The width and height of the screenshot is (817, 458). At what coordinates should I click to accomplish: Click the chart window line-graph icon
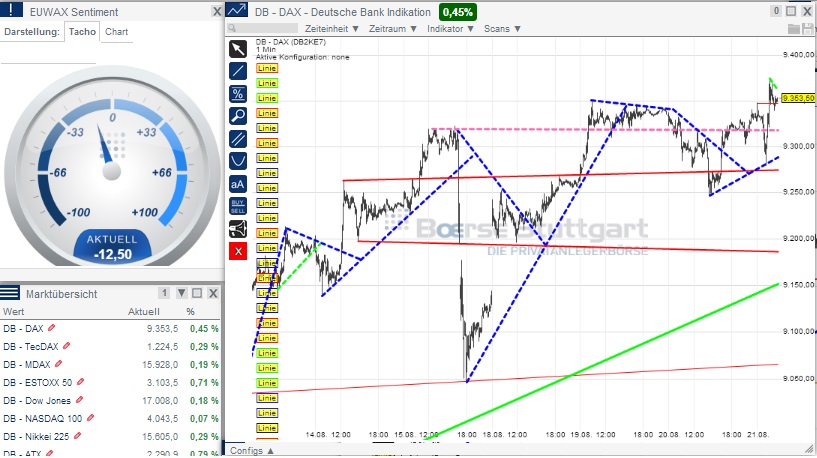(x=237, y=10)
